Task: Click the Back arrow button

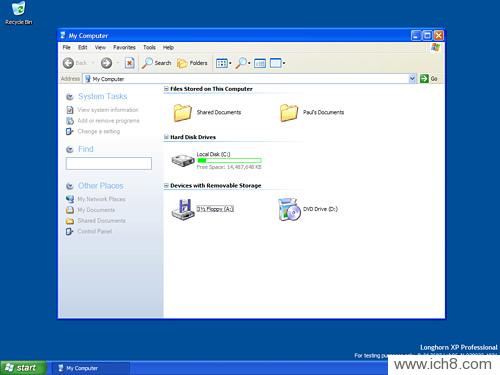Action: click(x=68, y=63)
